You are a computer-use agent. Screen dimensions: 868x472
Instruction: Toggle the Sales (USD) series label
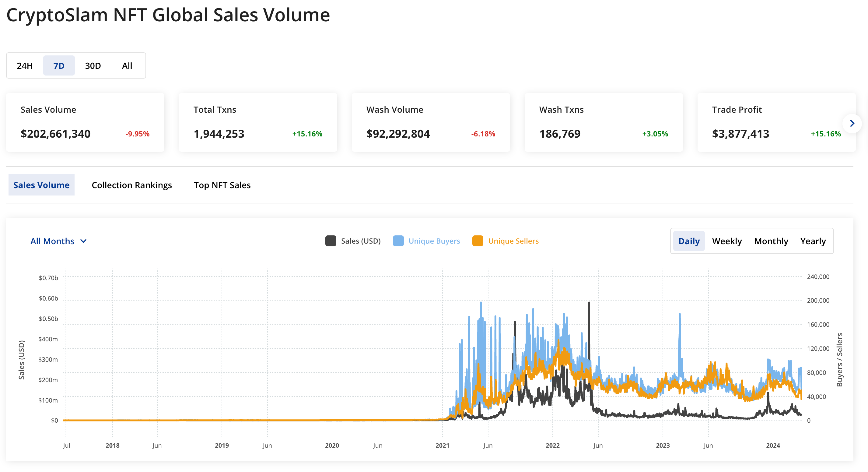point(361,241)
